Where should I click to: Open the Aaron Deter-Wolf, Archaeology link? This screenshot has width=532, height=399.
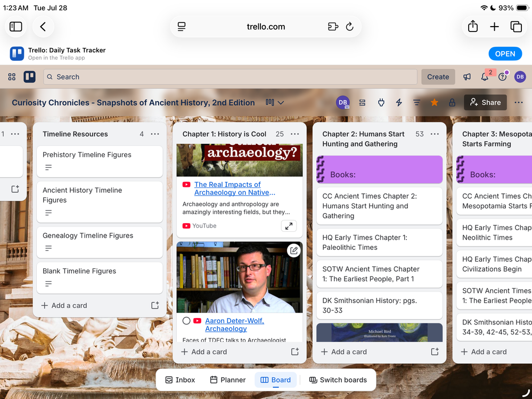click(234, 324)
